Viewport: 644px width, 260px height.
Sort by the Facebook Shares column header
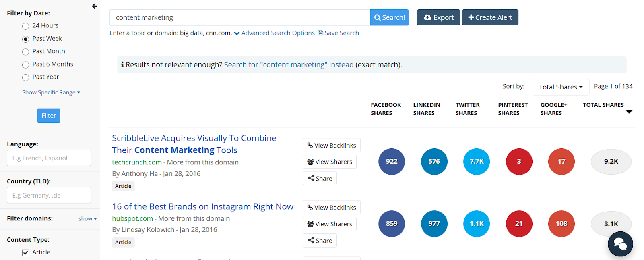coord(386,109)
